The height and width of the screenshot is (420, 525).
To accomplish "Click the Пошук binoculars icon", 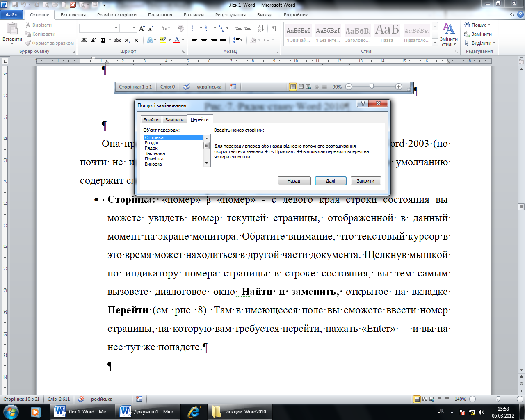I will pyautogui.click(x=467, y=25).
